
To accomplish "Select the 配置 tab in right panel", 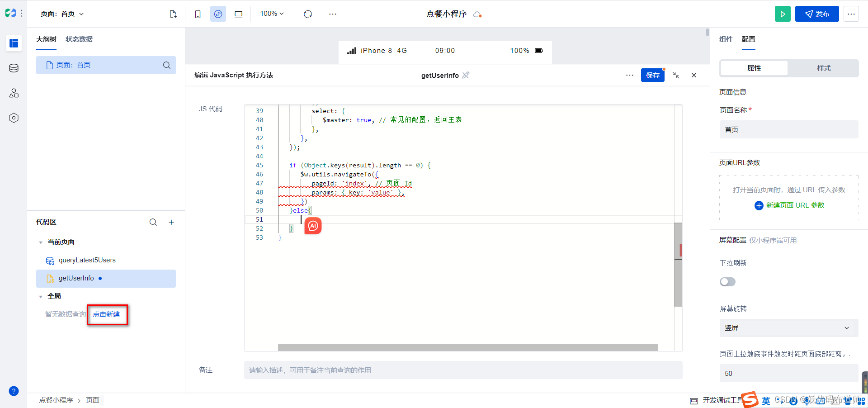I will click(x=749, y=39).
